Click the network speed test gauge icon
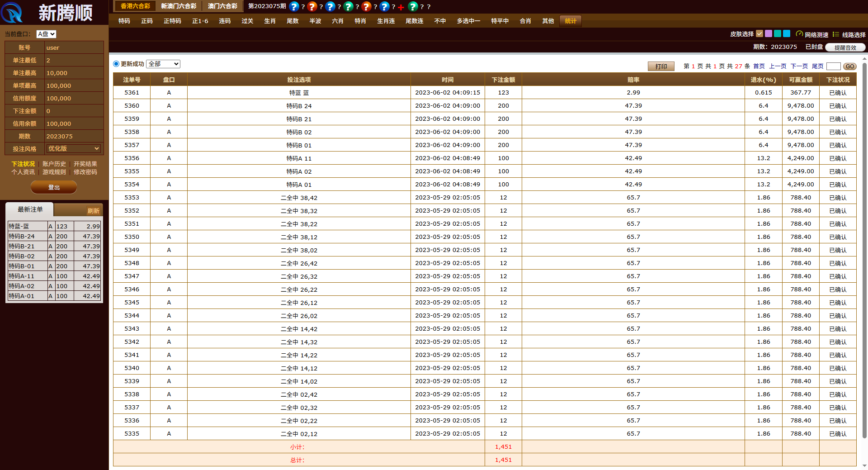The height and width of the screenshot is (470, 868). coord(799,34)
